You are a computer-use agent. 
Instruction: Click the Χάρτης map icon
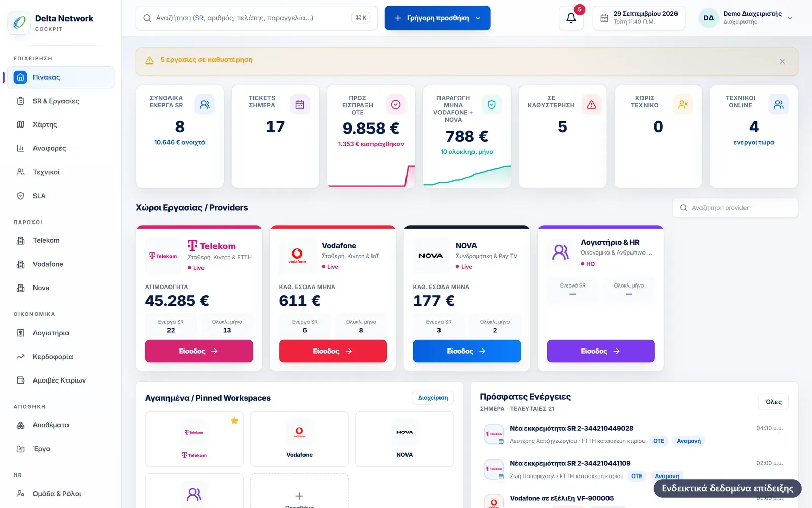click(x=21, y=124)
